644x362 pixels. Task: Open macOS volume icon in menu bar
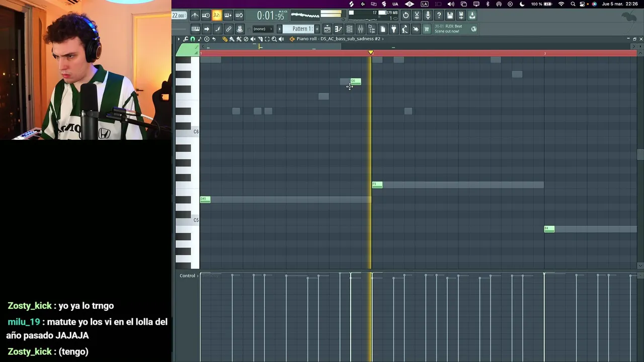(x=451, y=4)
